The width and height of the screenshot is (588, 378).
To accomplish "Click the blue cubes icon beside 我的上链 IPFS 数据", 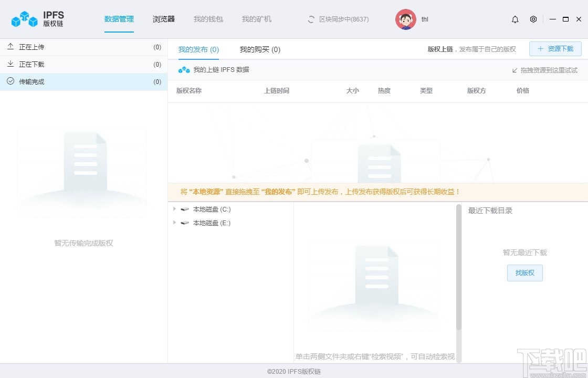I will (x=184, y=69).
